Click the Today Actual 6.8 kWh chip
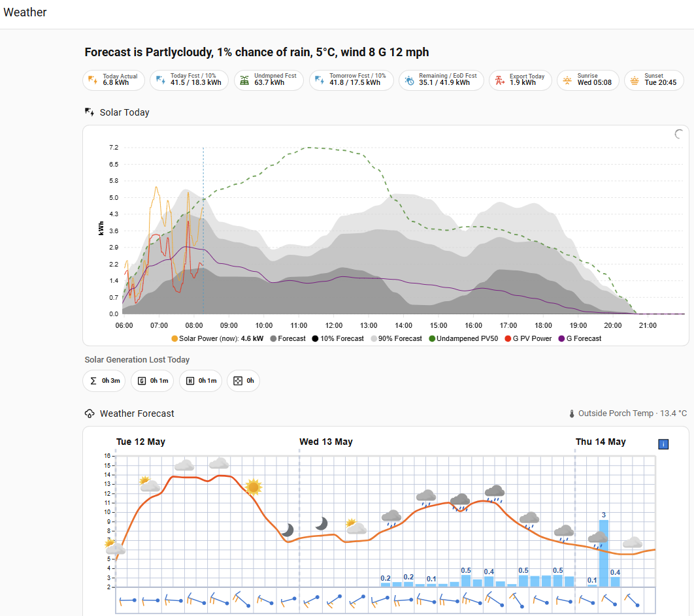 click(x=114, y=80)
